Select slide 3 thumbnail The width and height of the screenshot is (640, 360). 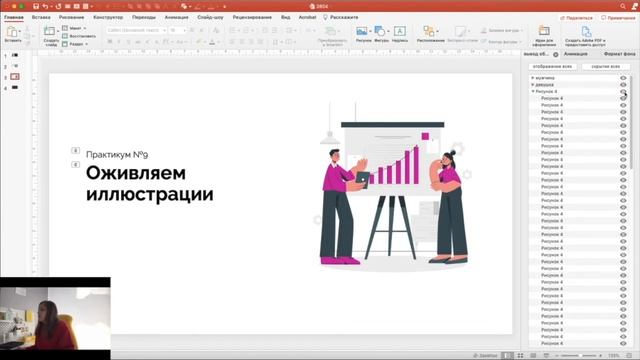coord(15,77)
